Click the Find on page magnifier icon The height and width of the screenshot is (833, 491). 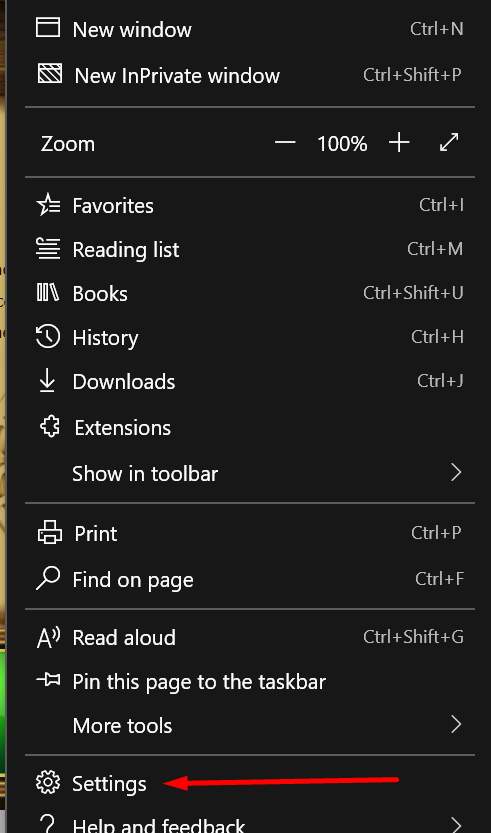(48, 578)
